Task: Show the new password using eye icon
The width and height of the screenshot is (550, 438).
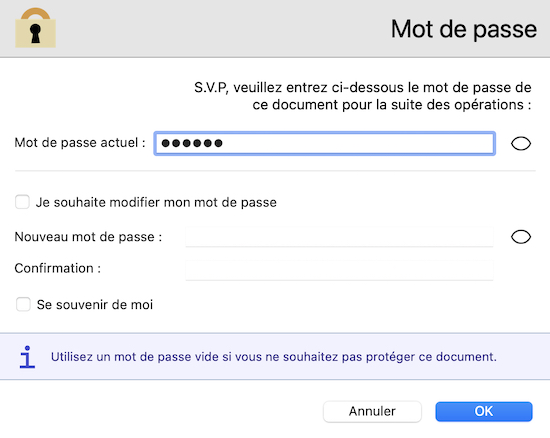Action: [x=521, y=237]
